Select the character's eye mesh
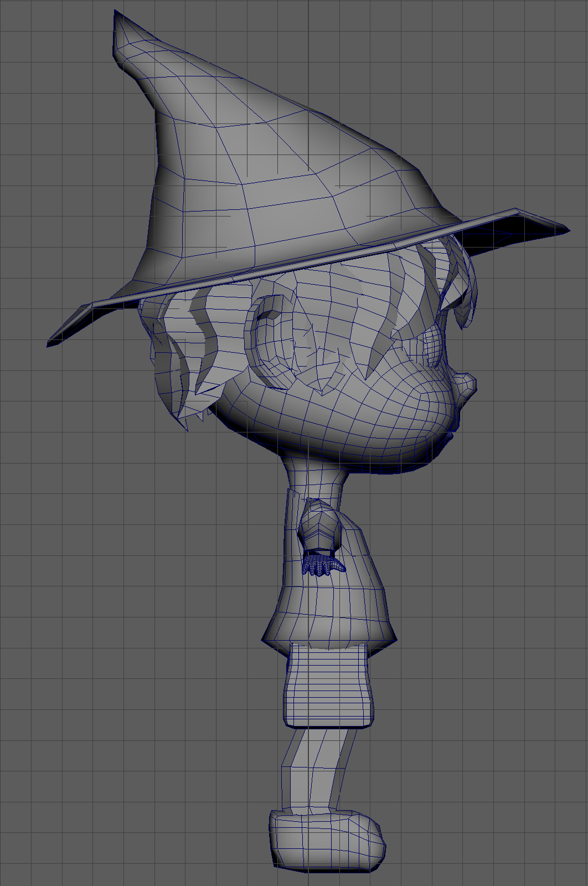The width and height of the screenshot is (588, 886). coord(432,346)
